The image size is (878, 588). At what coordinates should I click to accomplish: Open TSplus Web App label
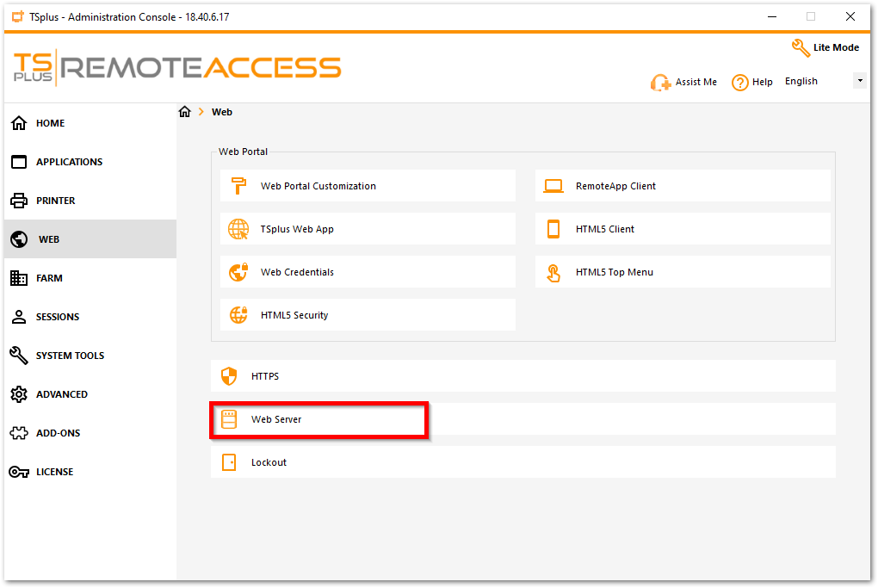[x=297, y=229]
